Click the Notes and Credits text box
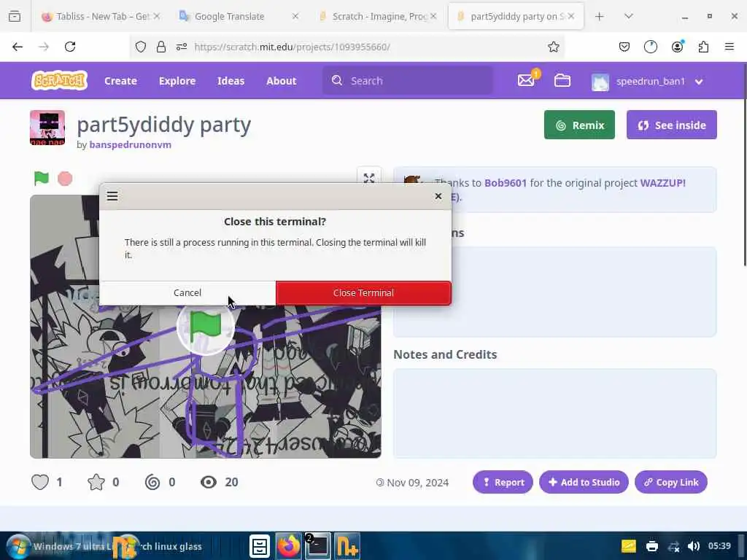Image resolution: width=747 pixels, height=560 pixels. (554, 413)
